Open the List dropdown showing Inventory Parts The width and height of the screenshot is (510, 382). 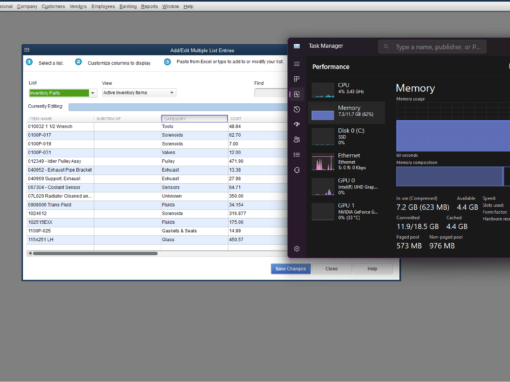pos(93,93)
